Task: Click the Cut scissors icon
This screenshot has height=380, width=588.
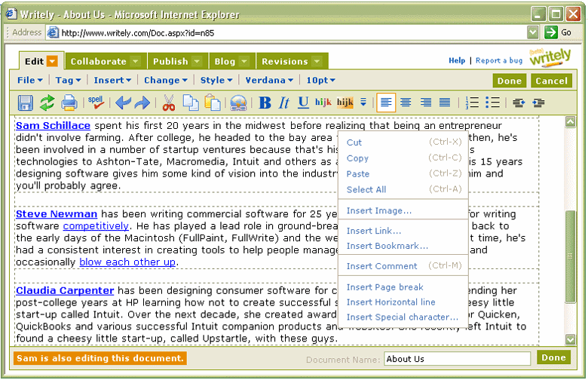Action: pyautogui.click(x=169, y=103)
